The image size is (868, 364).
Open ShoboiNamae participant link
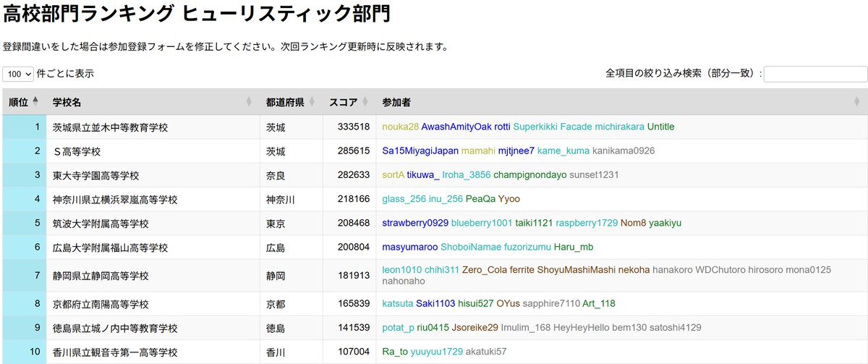click(x=472, y=247)
